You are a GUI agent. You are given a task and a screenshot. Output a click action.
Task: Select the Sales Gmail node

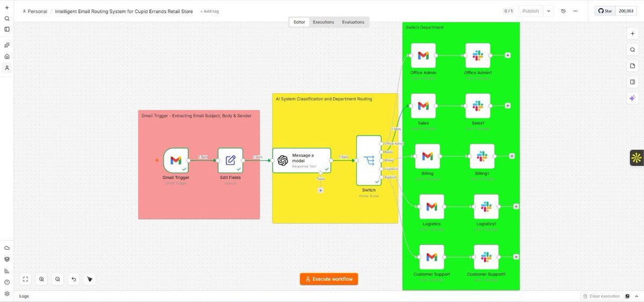pyautogui.click(x=423, y=106)
